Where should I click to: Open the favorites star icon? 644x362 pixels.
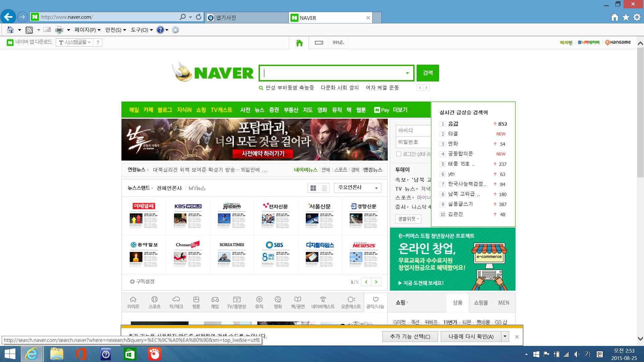[626, 17]
